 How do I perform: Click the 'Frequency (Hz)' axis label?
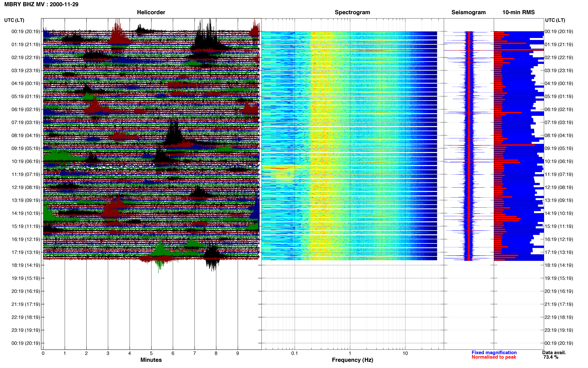click(352, 360)
